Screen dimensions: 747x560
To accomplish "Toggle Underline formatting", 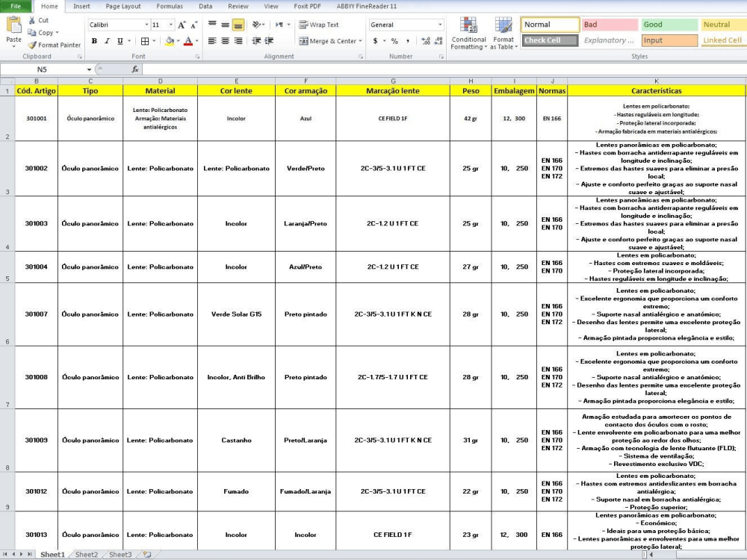I will [x=120, y=41].
